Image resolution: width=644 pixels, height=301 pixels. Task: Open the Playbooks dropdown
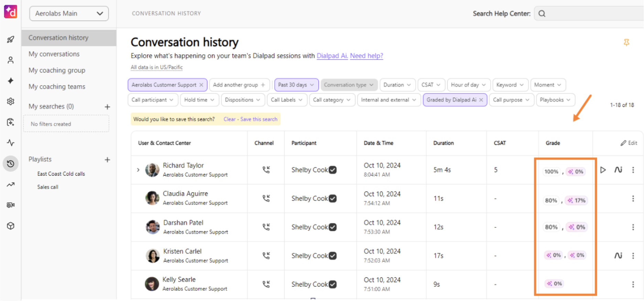pos(555,100)
